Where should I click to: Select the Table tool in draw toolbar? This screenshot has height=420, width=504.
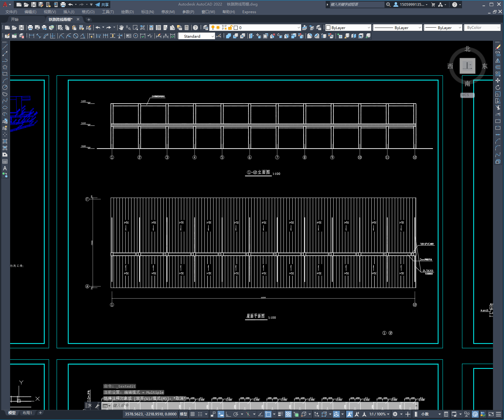[5, 161]
